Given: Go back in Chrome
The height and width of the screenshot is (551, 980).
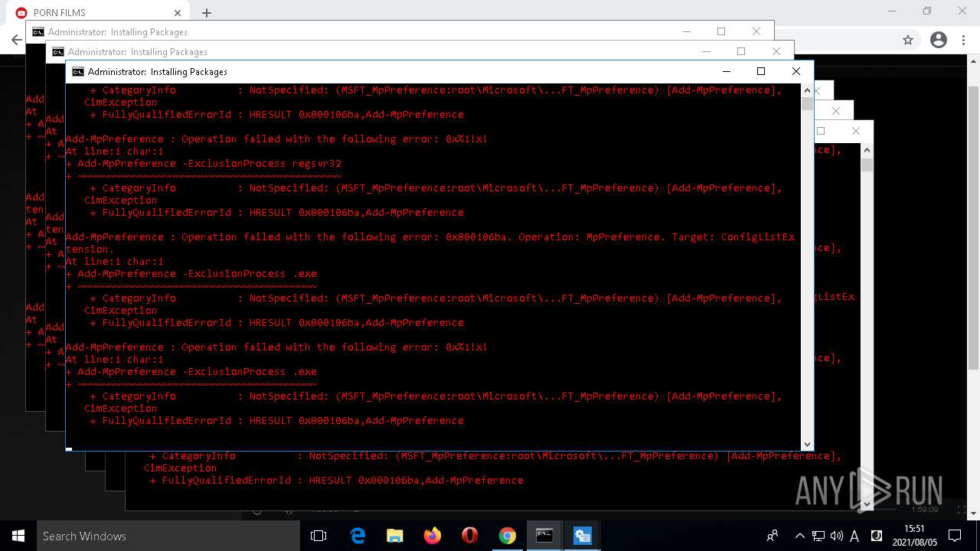Looking at the screenshot, I should (x=16, y=40).
